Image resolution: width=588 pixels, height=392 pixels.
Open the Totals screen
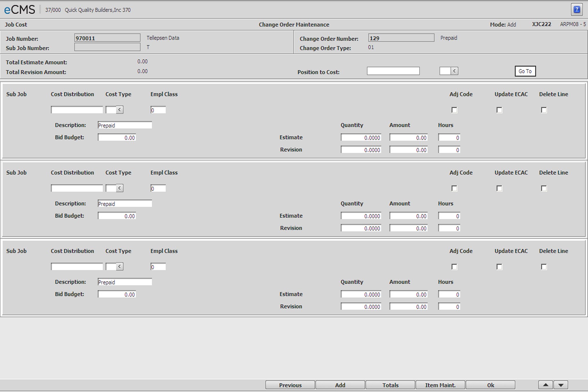tap(390, 385)
